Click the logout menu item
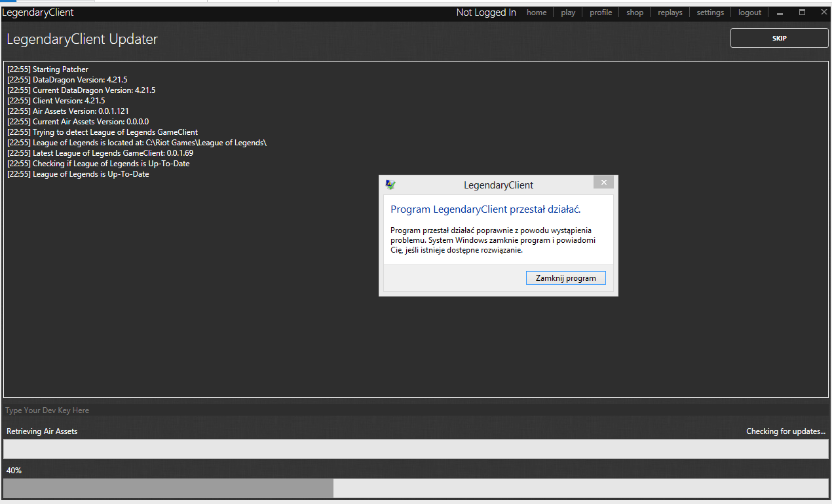832x504 pixels. click(x=749, y=12)
